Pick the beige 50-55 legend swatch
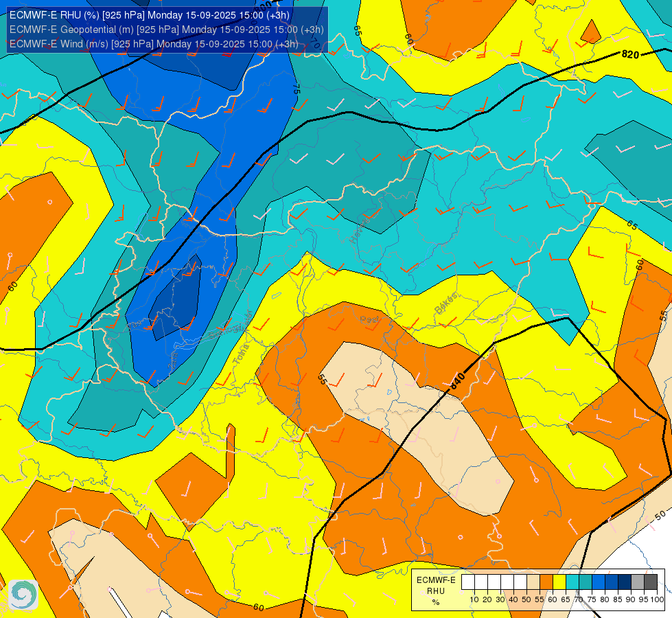 (533, 582)
